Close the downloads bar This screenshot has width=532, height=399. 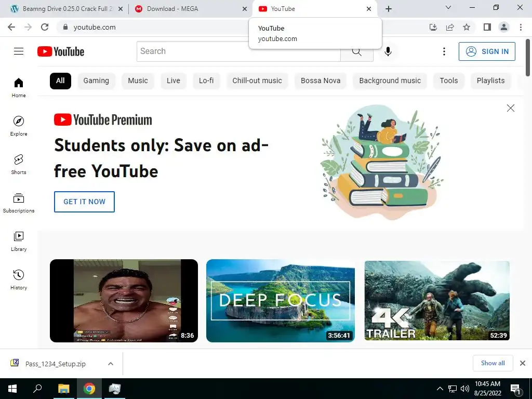pyautogui.click(x=523, y=363)
